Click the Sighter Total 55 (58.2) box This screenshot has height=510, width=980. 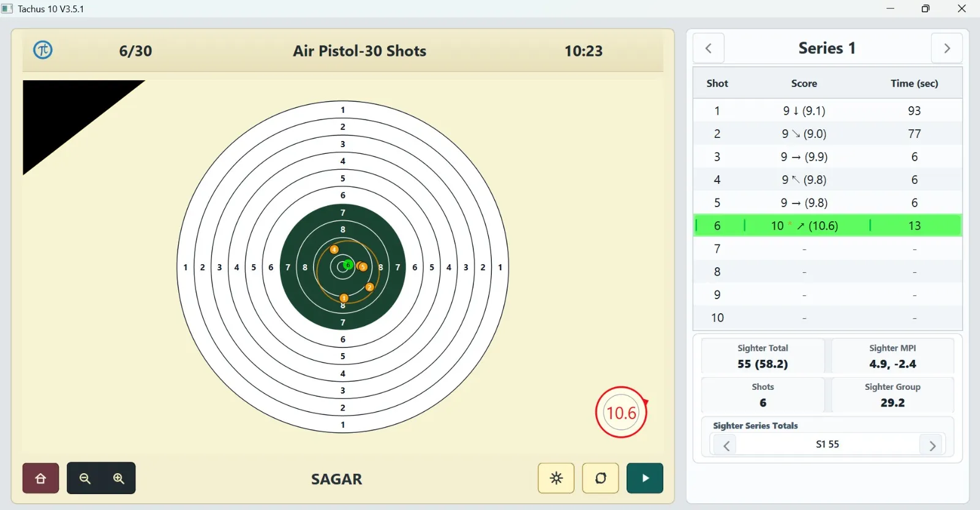click(763, 356)
